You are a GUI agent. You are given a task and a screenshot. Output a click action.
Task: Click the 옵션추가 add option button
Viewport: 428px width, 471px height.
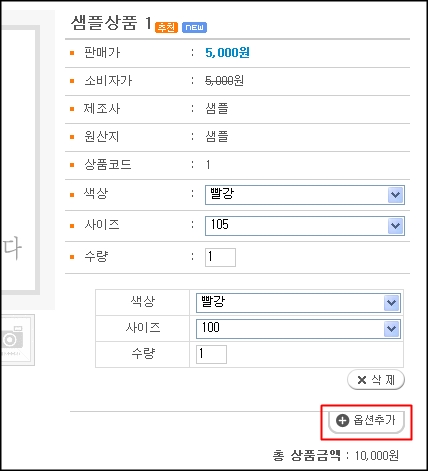pos(366,421)
